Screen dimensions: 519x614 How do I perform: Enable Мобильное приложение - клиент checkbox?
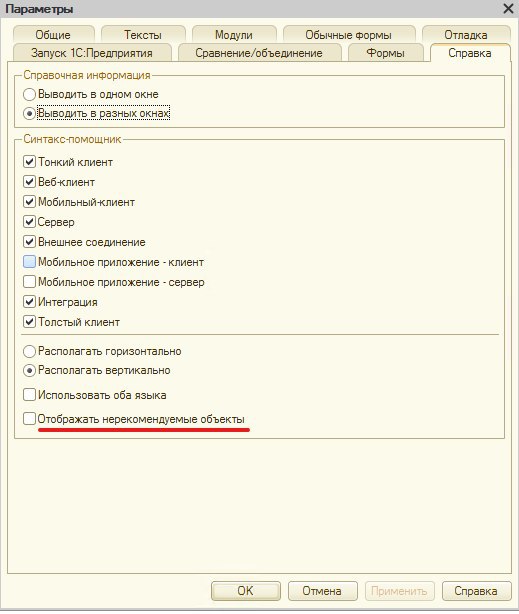(29, 262)
